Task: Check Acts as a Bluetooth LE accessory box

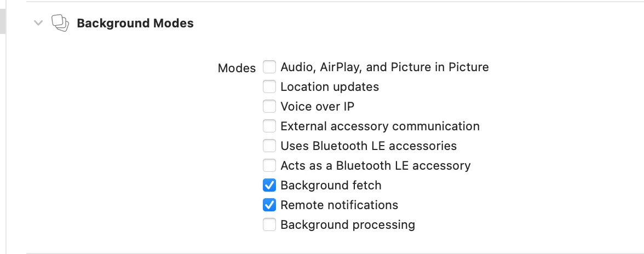Action: tap(269, 166)
